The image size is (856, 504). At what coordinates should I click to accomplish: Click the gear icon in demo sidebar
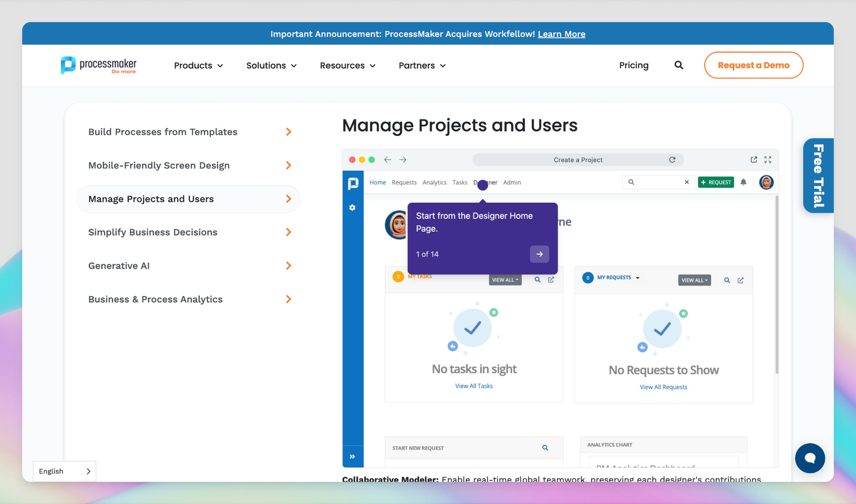click(x=352, y=208)
